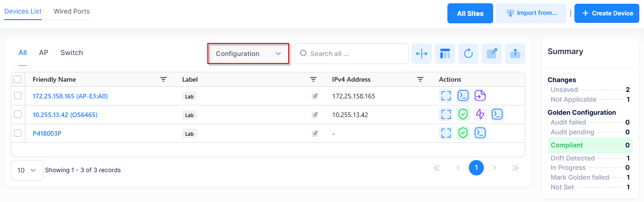The image size is (644, 202).
Task: Click lightning bolt icon in OS6465 row
Action: 480,114
